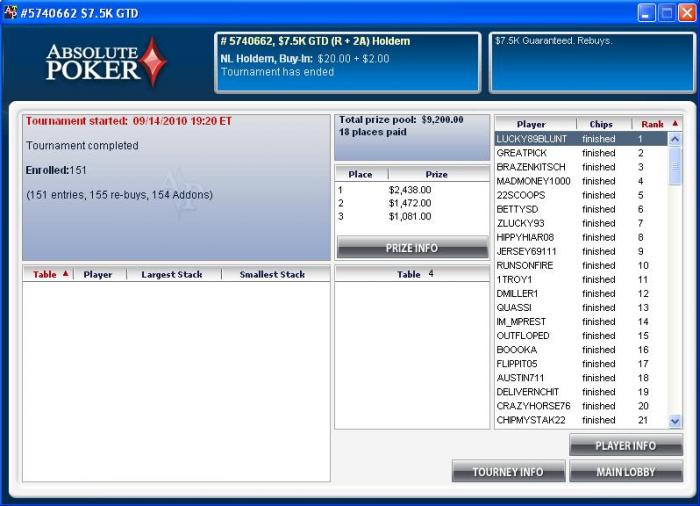Select player FLIPPIT05
The image size is (700, 506).
tap(581, 364)
